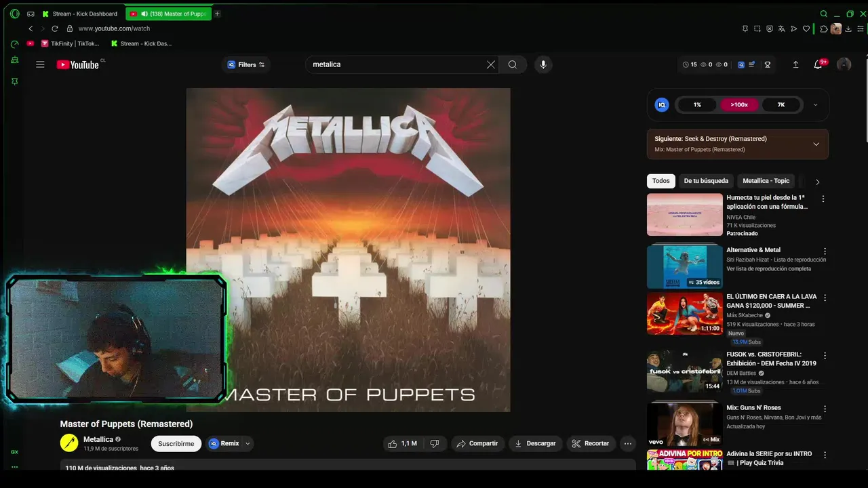Open the Opera GX logo menu
The image size is (868, 488).
(x=15, y=14)
